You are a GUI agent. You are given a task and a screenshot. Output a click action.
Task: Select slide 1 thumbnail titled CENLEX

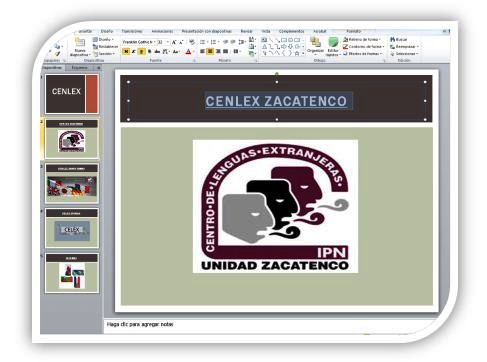[x=72, y=94]
